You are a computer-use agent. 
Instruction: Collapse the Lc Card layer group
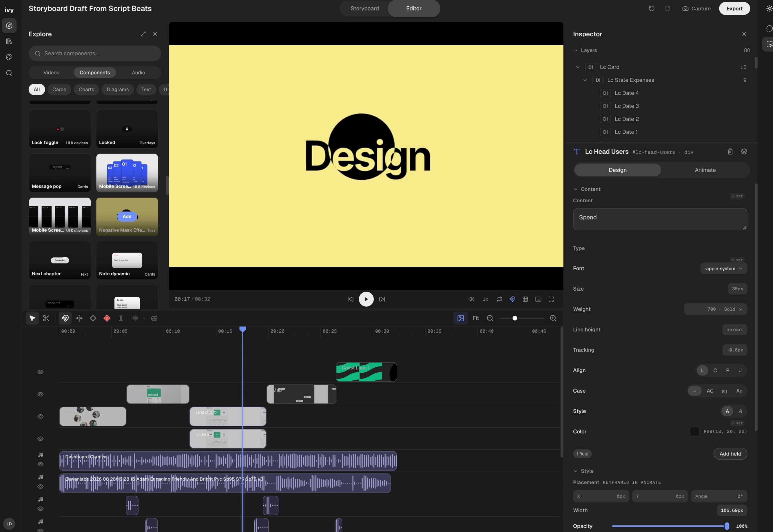(577, 67)
